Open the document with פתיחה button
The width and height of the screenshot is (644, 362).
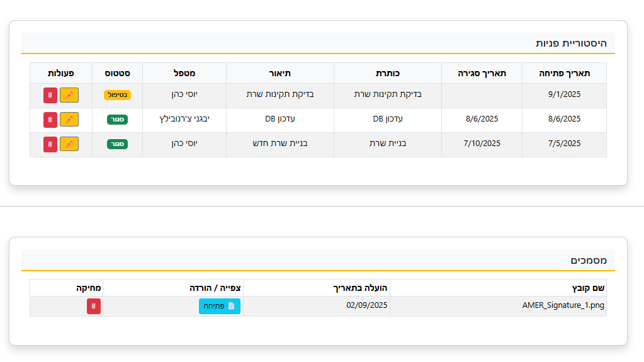[220, 306]
